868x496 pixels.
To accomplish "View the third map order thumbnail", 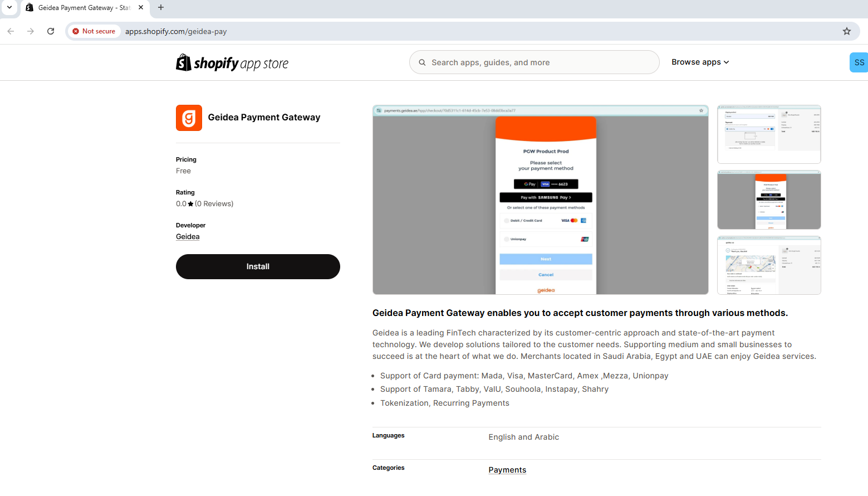I will 769,265.
